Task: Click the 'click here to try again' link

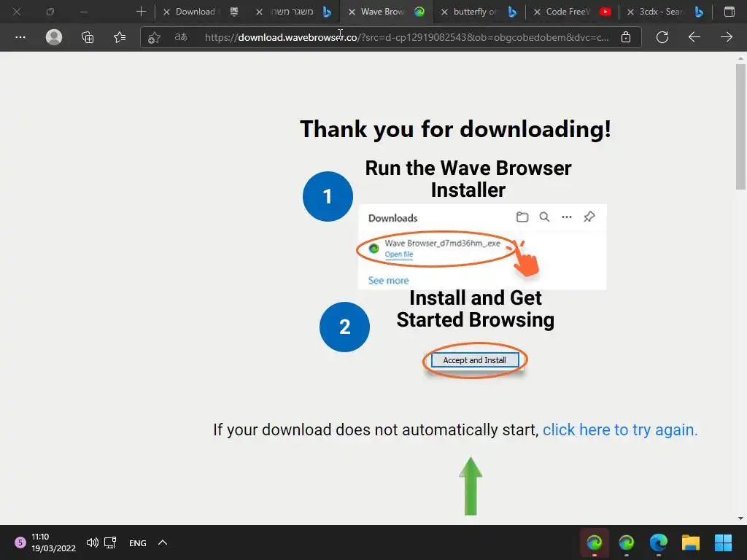Action: [x=620, y=429]
